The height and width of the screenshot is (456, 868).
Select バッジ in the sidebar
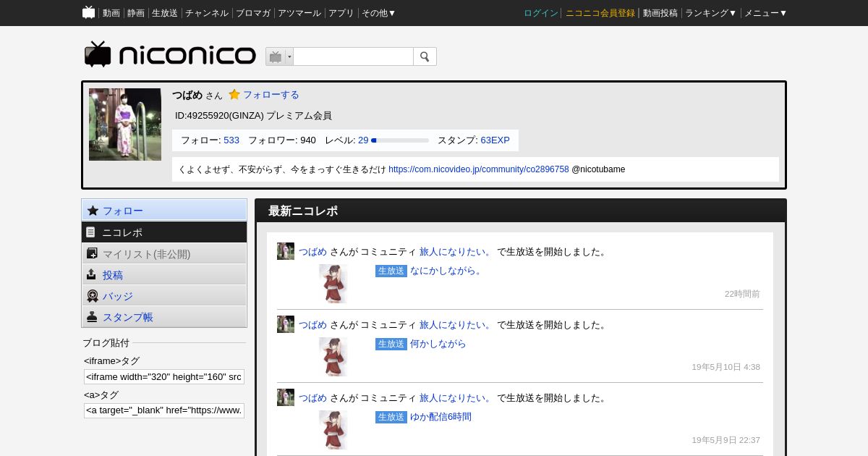[x=164, y=295]
